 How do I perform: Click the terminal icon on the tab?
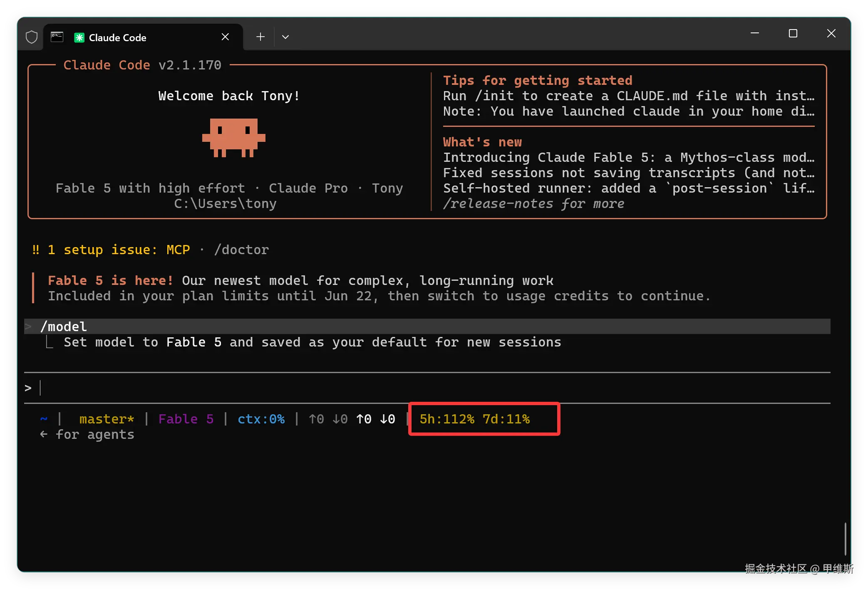57,37
